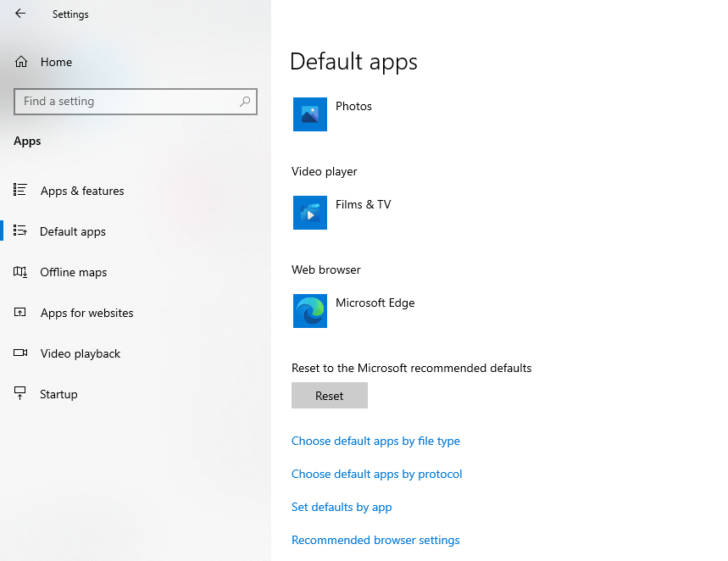The image size is (728, 561).
Task: Open Recommended browser settings link
Action: coord(375,540)
